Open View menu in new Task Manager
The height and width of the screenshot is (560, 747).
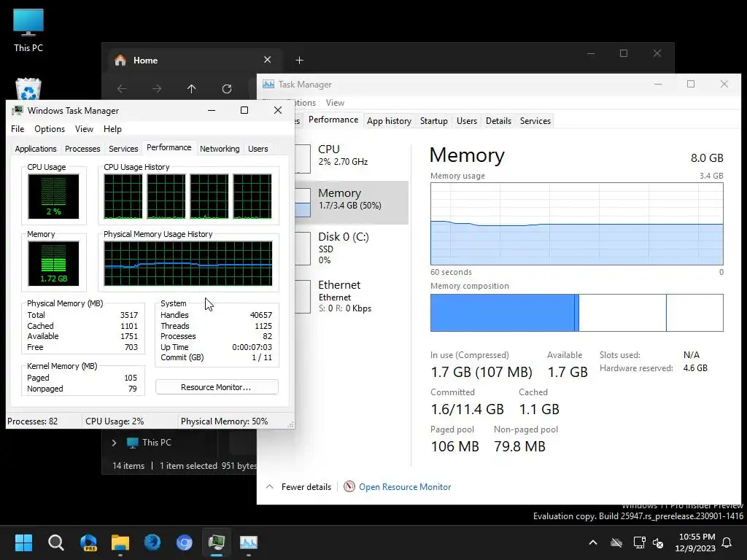coord(335,103)
